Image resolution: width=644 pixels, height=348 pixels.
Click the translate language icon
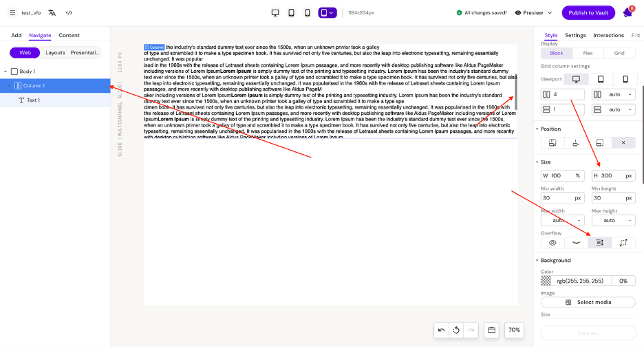[52, 12]
